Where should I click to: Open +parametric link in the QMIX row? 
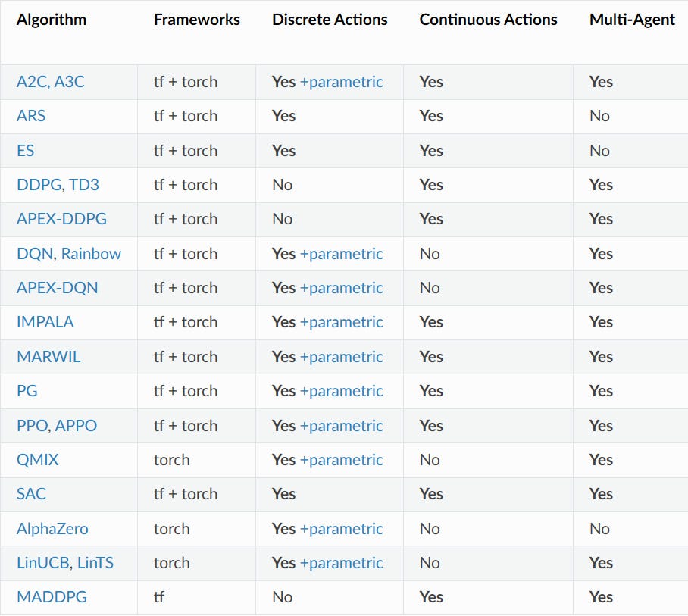(x=341, y=460)
